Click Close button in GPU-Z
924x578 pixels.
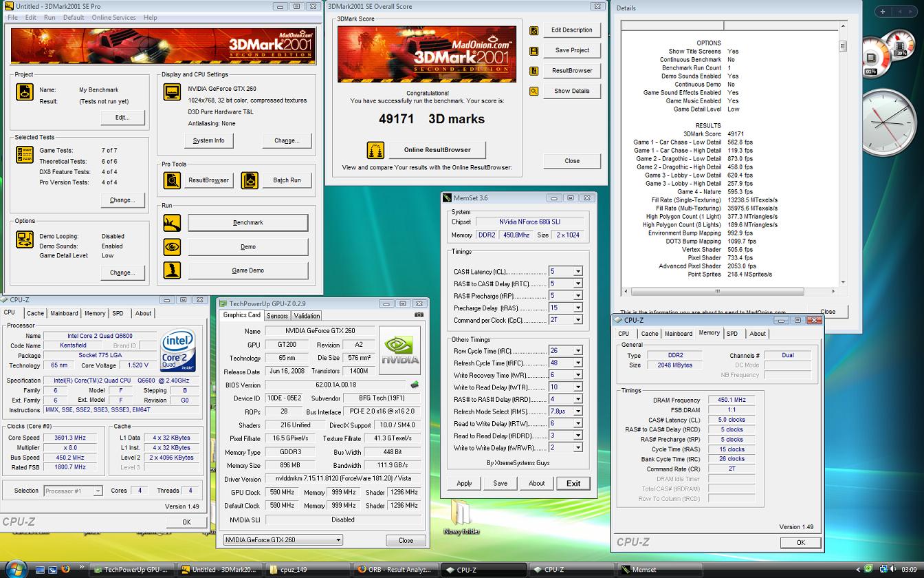point(406,540)
